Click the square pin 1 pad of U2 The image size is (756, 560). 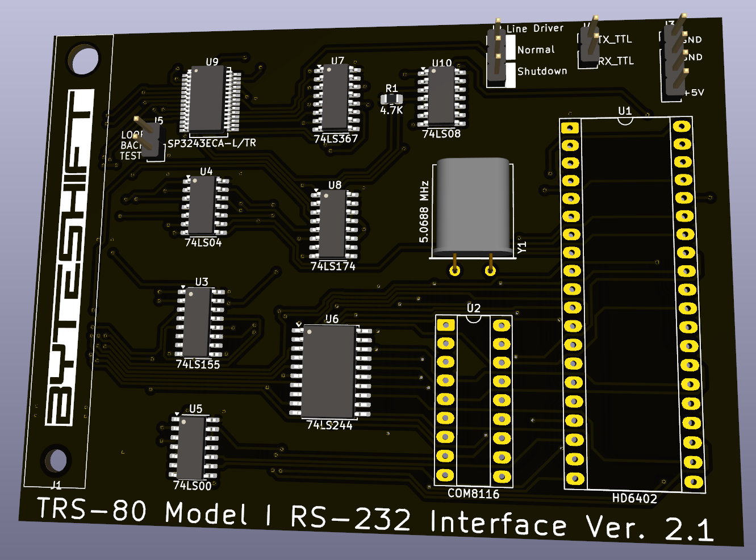(446, 325)
